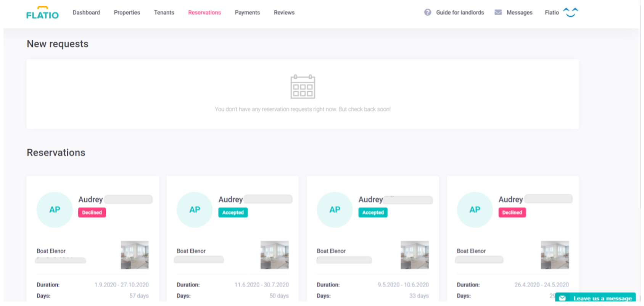Viewport: 644px width, 306px height.
Task: Click Accepted badge on 11.6.2020 reservation
Action: point(233,212)
